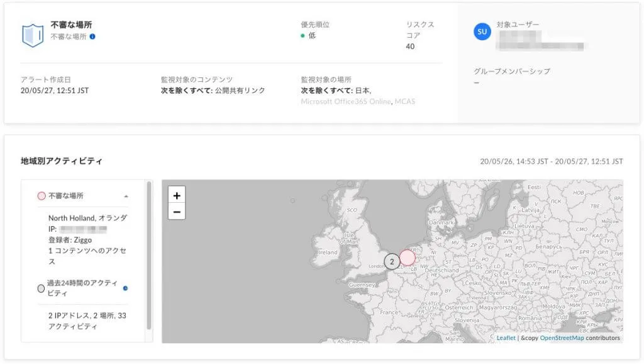Zoom in the map with plus button

pos(177,195)
